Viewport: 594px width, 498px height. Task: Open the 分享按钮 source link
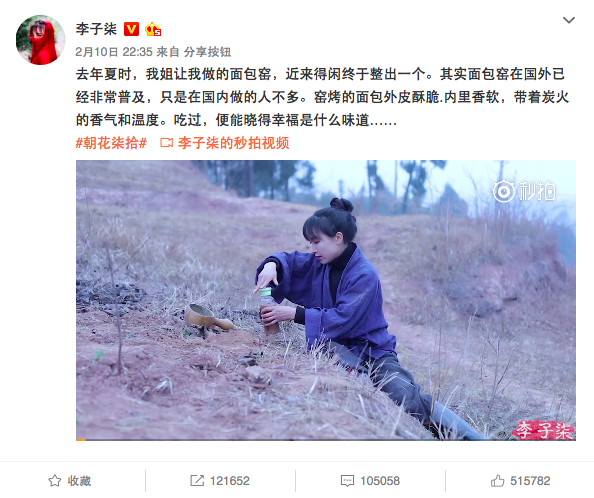207,52
